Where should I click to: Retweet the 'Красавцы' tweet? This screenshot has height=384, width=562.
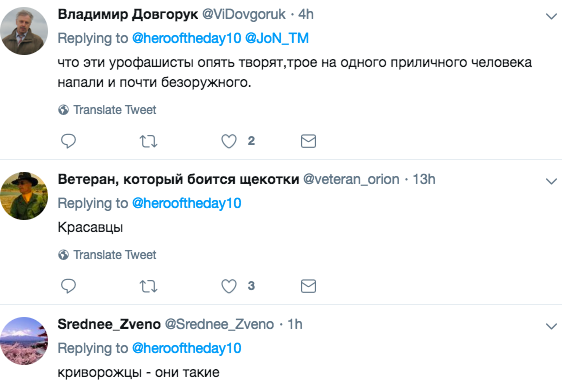tap(148, 286)
